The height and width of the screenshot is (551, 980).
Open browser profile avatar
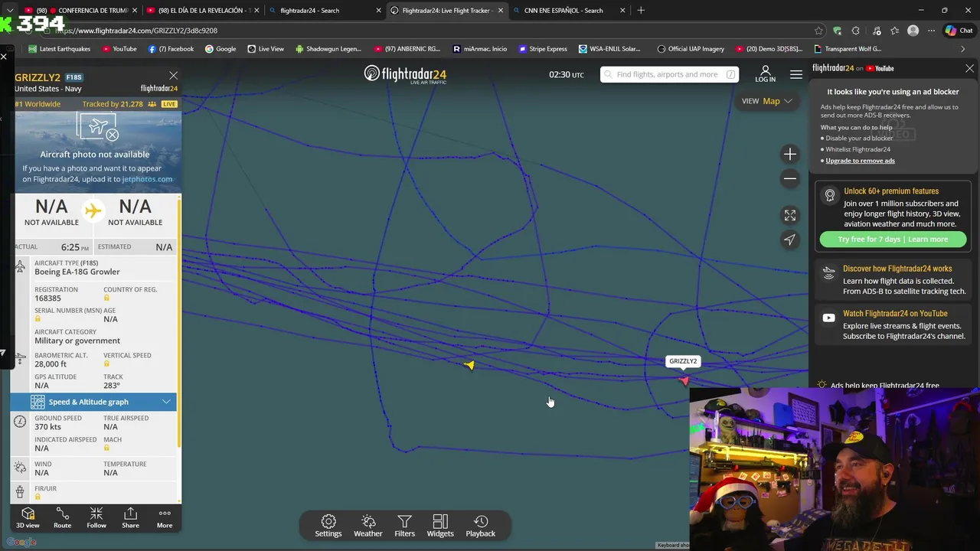click(x=913, y=31)
